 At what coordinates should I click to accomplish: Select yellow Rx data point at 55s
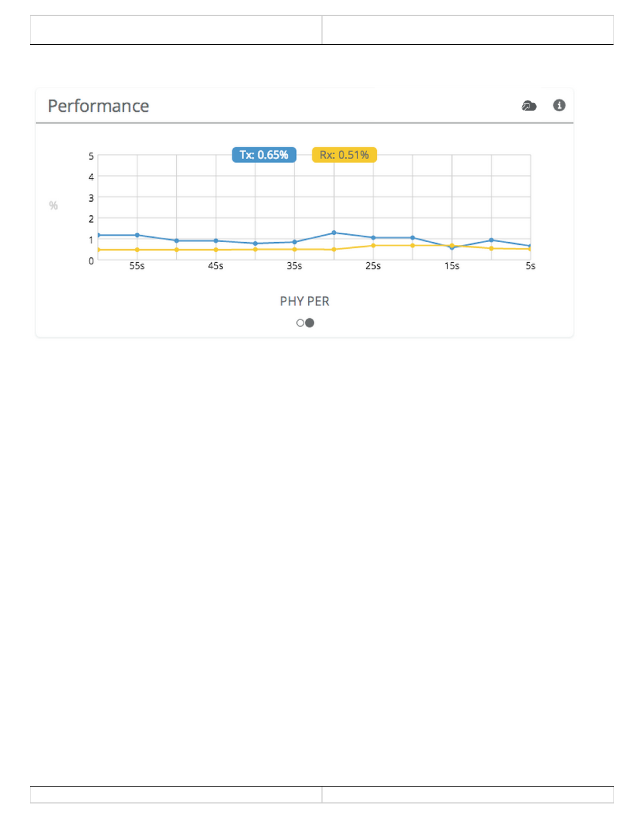tap(137, 250)
